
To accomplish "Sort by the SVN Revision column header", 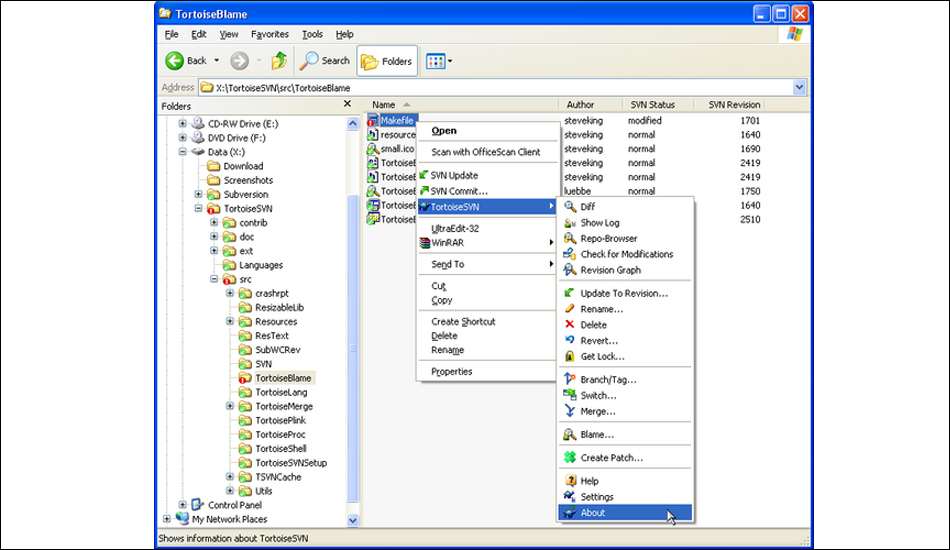I will pyautogui.click(x=729, y=105).
